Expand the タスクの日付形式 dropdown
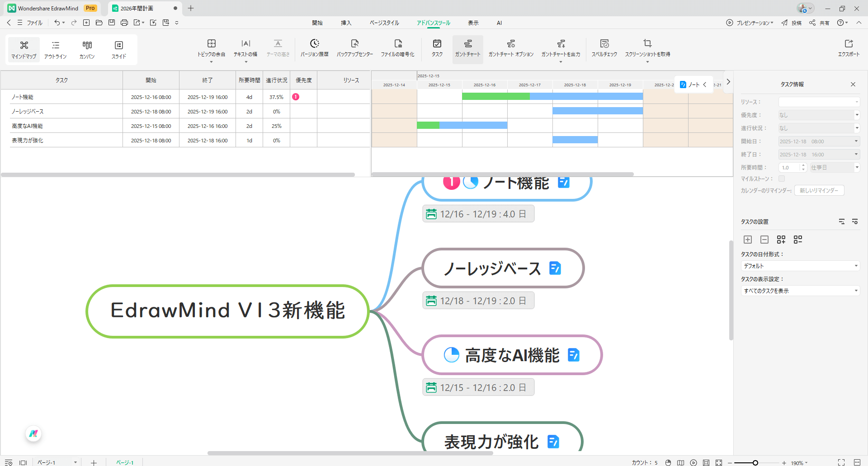 pyautogui.click(x=800, y=266)
